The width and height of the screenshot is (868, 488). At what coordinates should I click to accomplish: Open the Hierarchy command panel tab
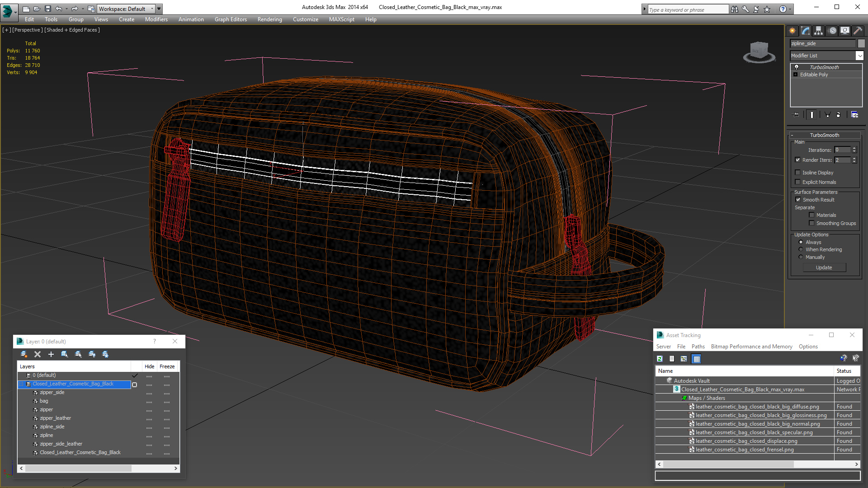[x=819, y=31]
